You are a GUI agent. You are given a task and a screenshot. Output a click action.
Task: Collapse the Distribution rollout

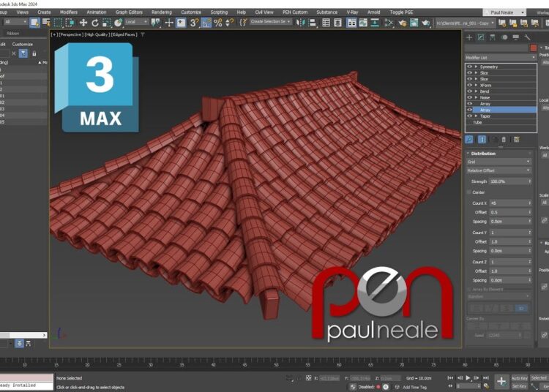[483, 154]
